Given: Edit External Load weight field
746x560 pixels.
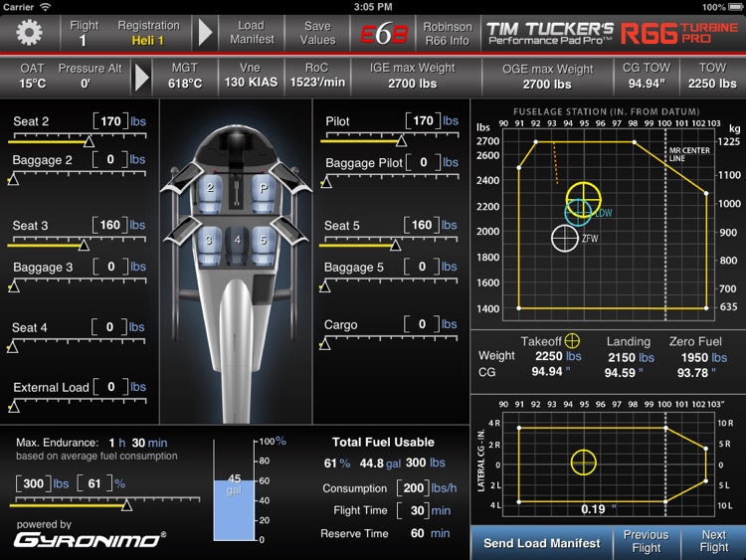Looking at the screenshot, I should [x=110, y=387].
